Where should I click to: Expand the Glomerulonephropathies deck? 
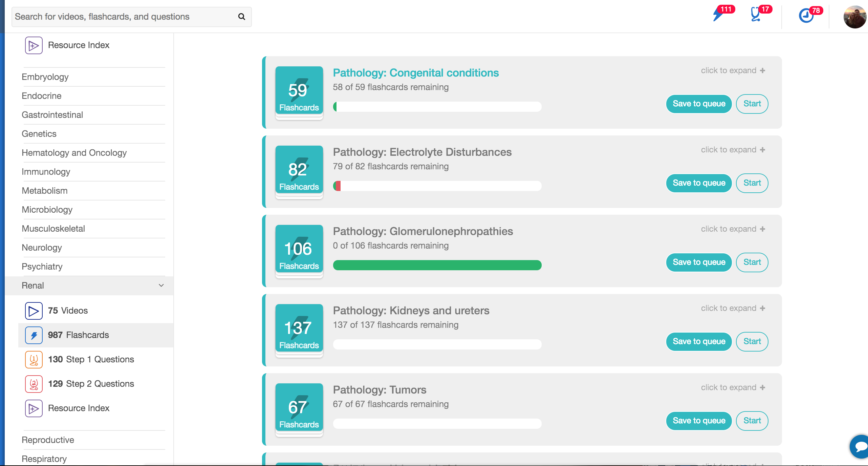733,229
